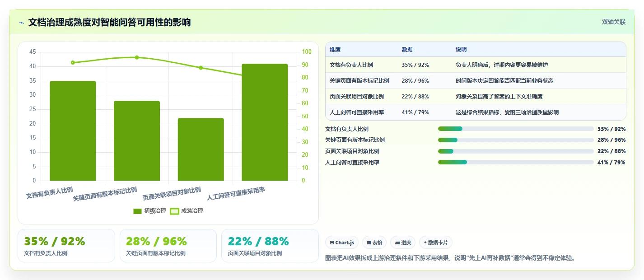Image resolution: width=644 pixels, height=280 pixels.
Task: Click the icon inside the 表格 pill
Action: click(369, 243)
